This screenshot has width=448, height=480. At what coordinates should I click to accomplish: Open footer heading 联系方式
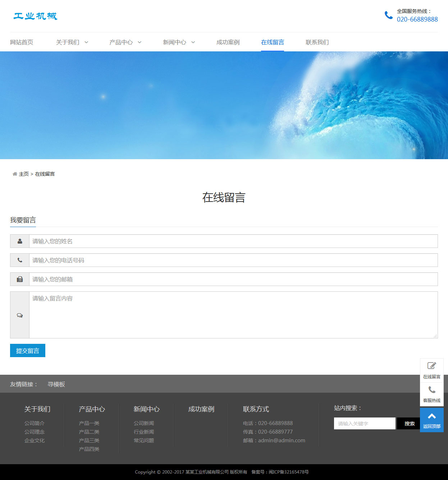coord(256,409)
